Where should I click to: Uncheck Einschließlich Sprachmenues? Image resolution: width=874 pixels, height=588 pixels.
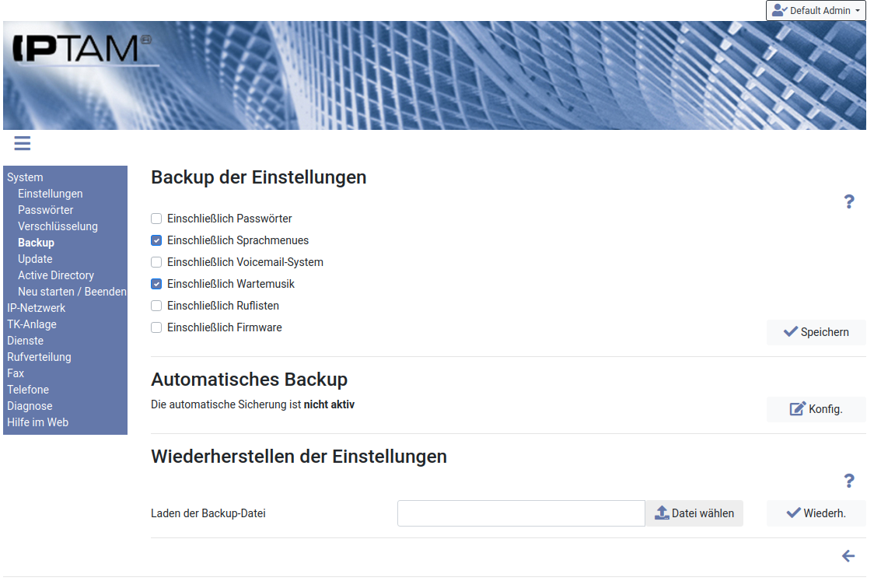[156, 241]
